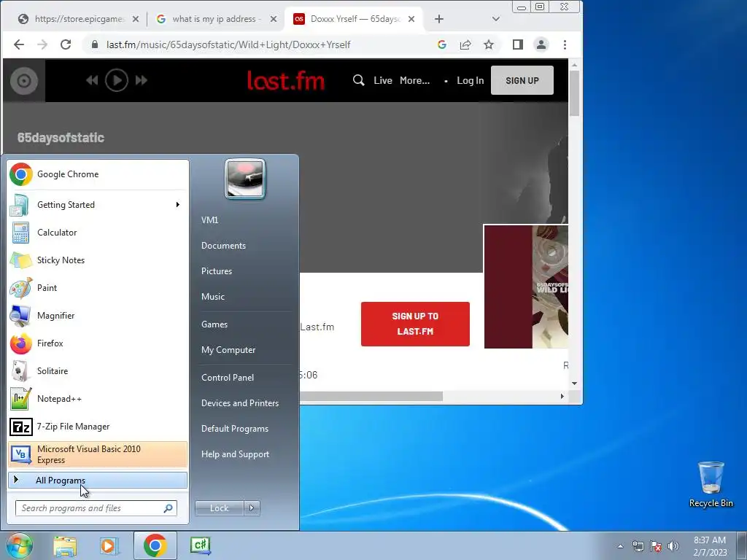Open Default Programs
747x560 pixels.
tap(235, 429)
